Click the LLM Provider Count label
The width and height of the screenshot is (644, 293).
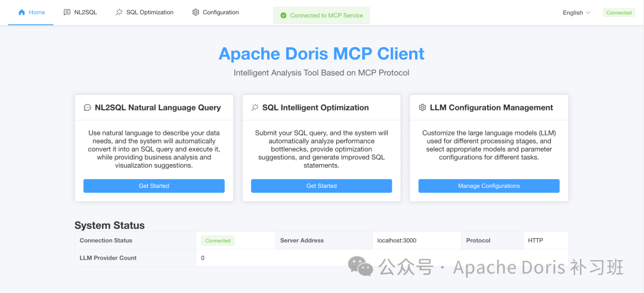[108, 258]
